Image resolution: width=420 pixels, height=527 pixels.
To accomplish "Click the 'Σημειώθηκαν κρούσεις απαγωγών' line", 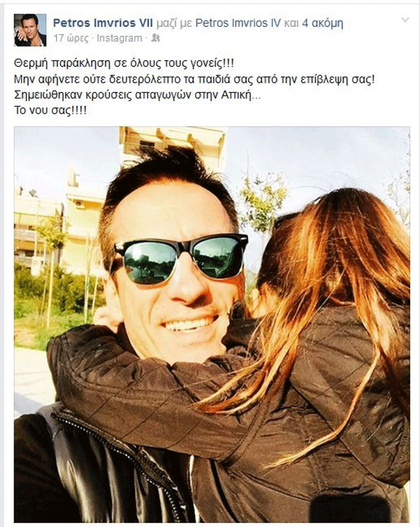I will (137, 95).
